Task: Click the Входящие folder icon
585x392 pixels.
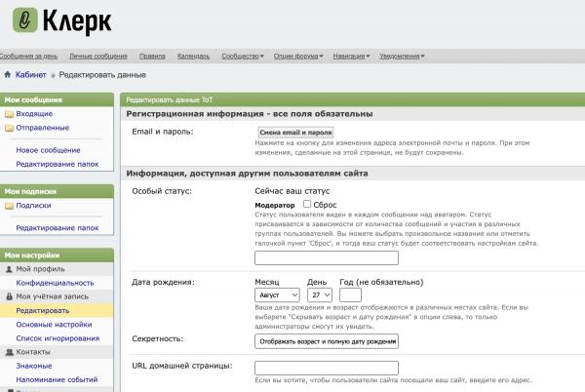Action: click(9, 114)
